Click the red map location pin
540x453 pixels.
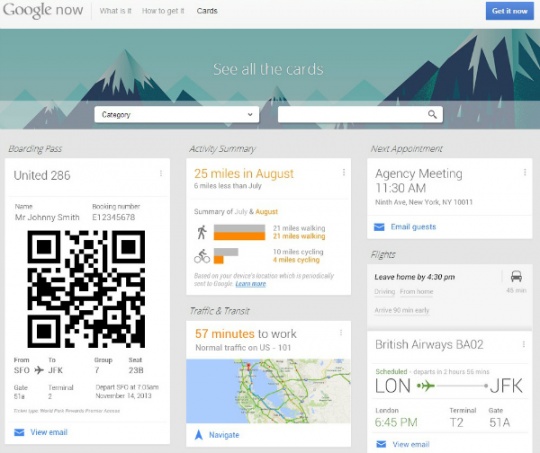pyautogui.click(x=248, y=367)
